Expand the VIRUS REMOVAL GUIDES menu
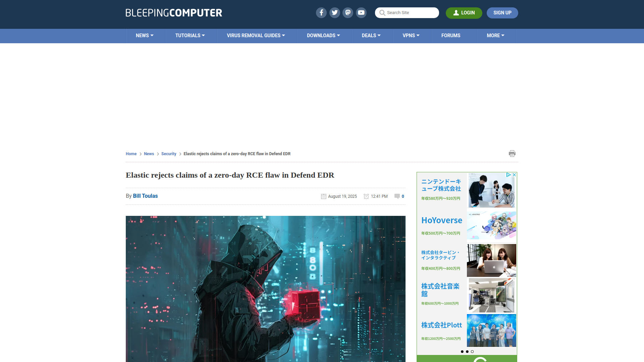The height and width of the screenshot is (362, 644). coord(256,36)
